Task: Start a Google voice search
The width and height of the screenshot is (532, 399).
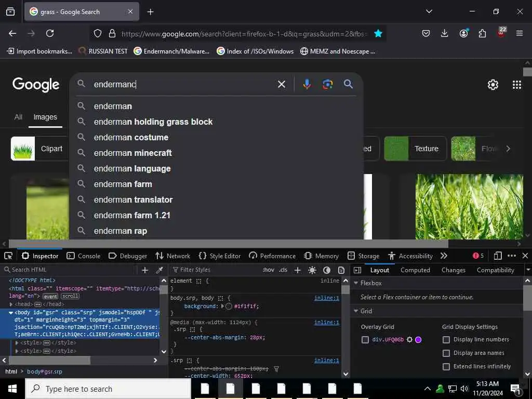Action: (x=307, y=84)
